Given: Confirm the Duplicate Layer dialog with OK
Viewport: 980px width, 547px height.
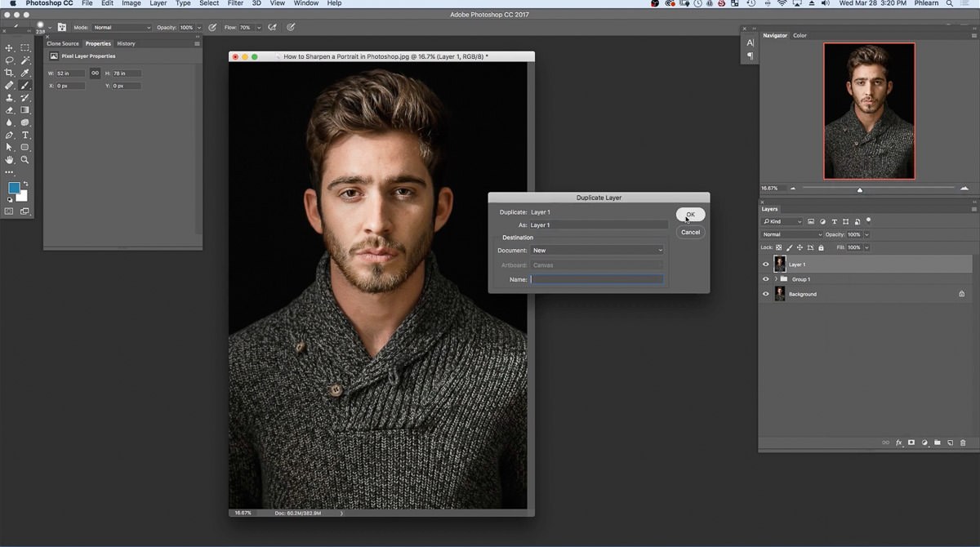Looking at the screenshot, I should [690, 215].
